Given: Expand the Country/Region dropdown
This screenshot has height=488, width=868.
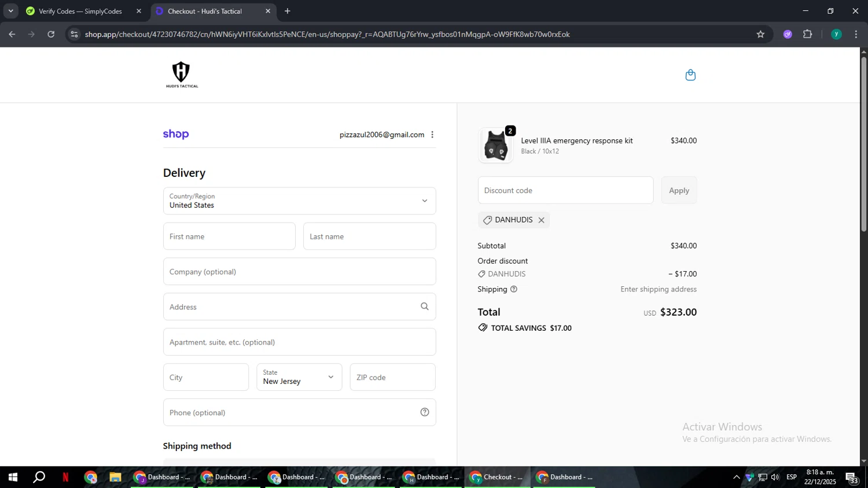Looking at the screenshot, I should [299, 201].
